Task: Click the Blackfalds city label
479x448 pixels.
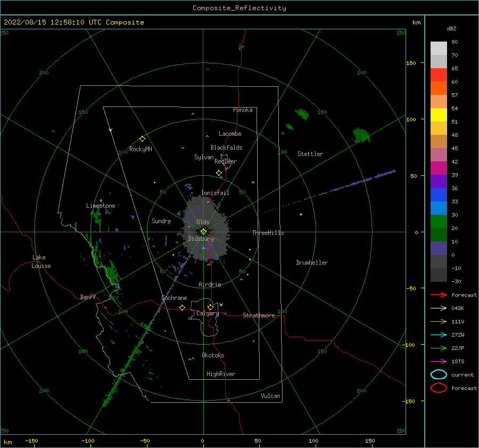Action: click(226, 148)
